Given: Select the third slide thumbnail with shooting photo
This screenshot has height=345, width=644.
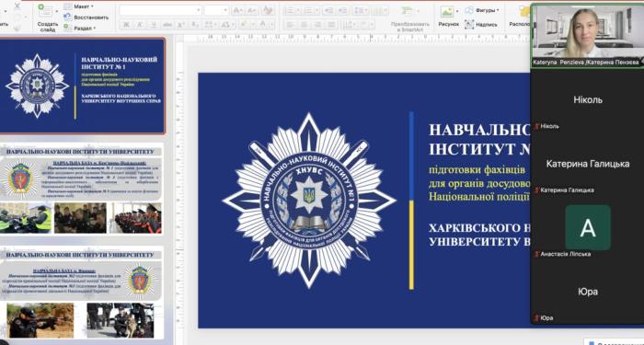Looking at the screenshot, I should tap(81, 293).
